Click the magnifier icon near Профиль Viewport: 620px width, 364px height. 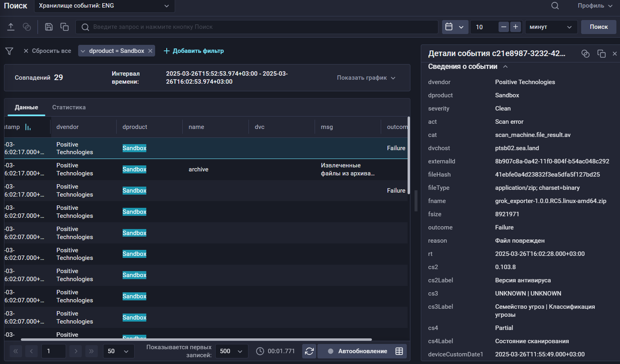(555, 6)
